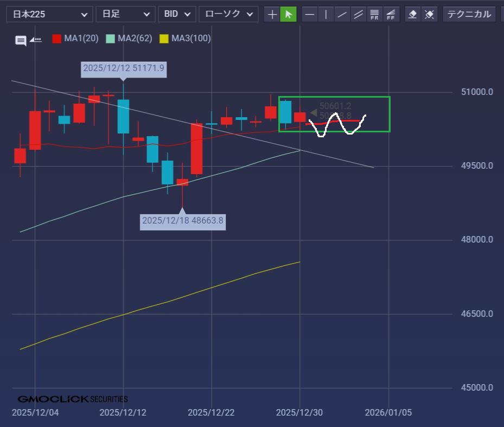Image resolution: width=504 pixels, height=427 pixels.
Task: Select the crosshair cursor tool
Action: (x=272, y=14)
